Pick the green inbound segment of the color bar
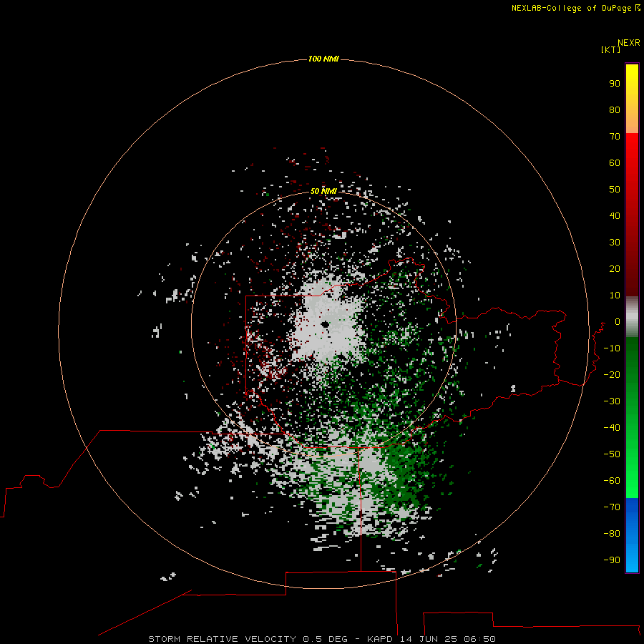The height and width of the screenshot is (644, 644). click(x=632, y=418)
